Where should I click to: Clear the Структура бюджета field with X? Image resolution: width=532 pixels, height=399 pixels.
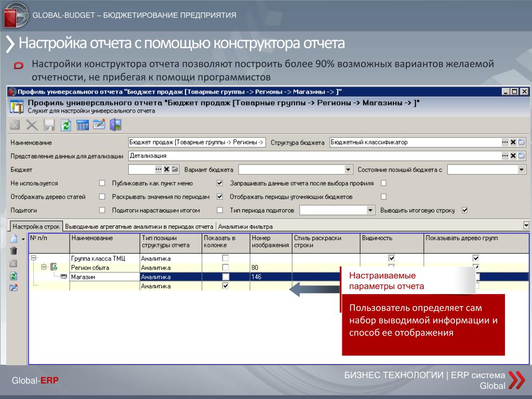(x=513, y=142)
